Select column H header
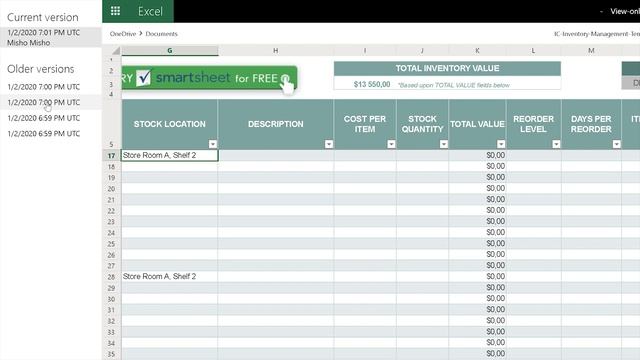This screenshot has width=640, height=360. coord(276,51)
